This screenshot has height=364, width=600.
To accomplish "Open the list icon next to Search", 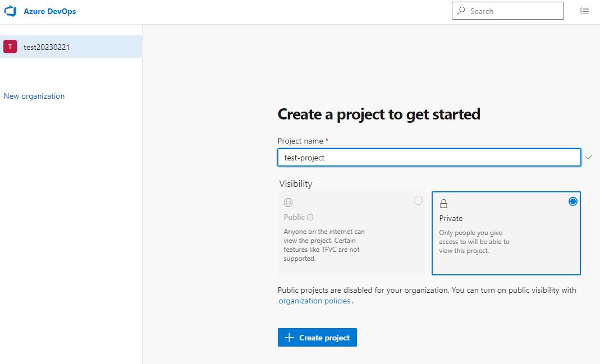I will click(x=584, y=11).
